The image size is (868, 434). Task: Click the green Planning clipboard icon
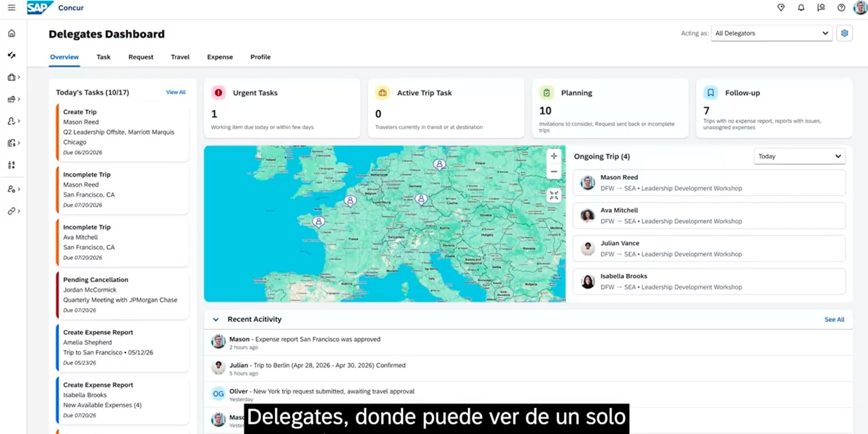tap(547, 93)
